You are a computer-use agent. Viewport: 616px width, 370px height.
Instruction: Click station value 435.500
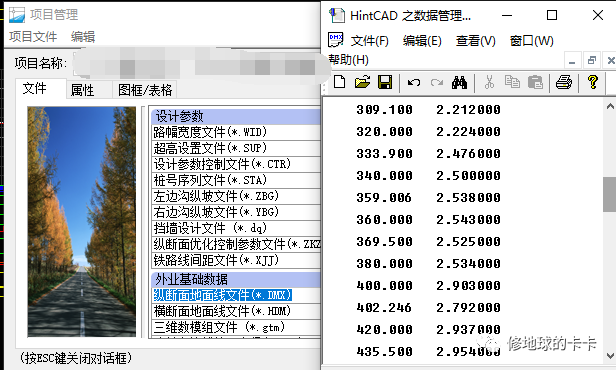385,352
